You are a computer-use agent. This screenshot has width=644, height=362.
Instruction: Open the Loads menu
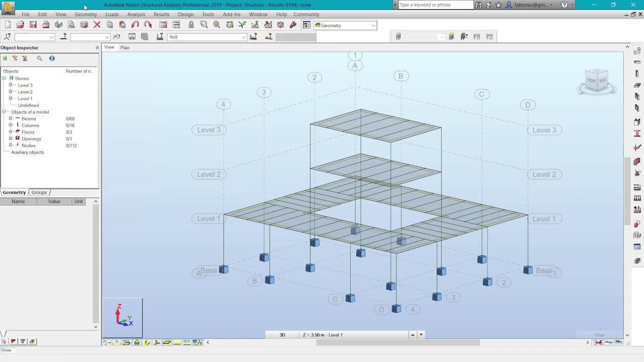112,14
